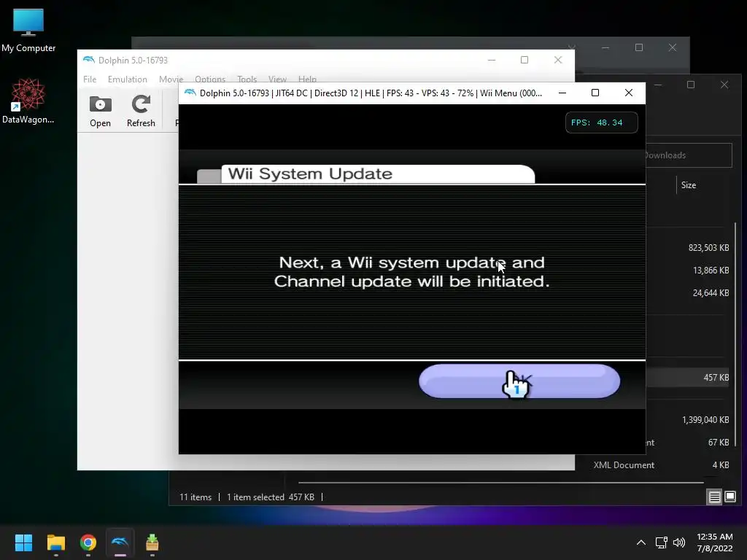Open Google Chrome from the taskbar

pos(88,542)
